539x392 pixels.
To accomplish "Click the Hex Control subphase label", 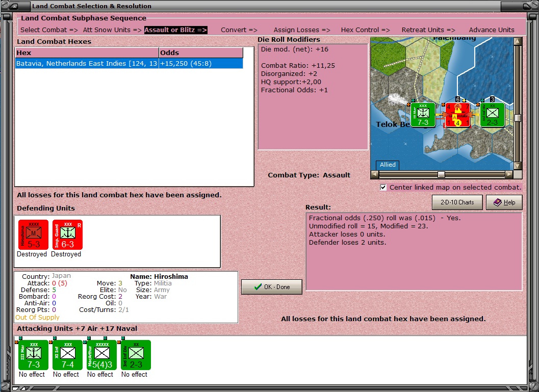I will (x=366, y=30).
